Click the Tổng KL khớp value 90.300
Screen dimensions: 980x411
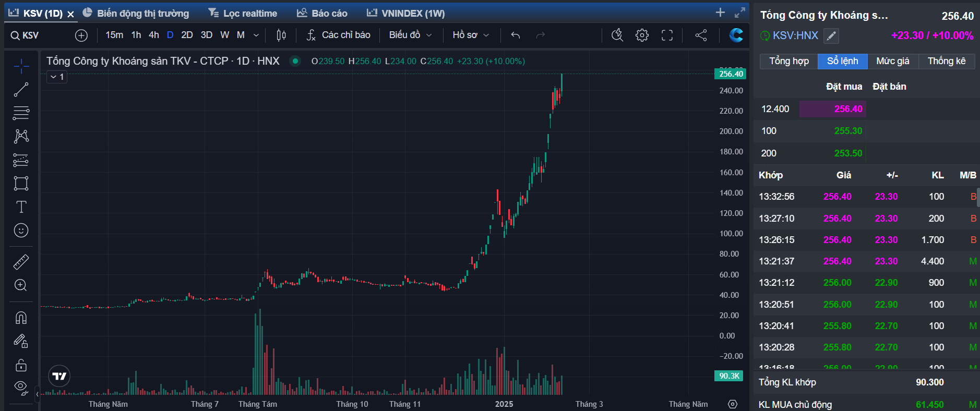tap(930, 382)
